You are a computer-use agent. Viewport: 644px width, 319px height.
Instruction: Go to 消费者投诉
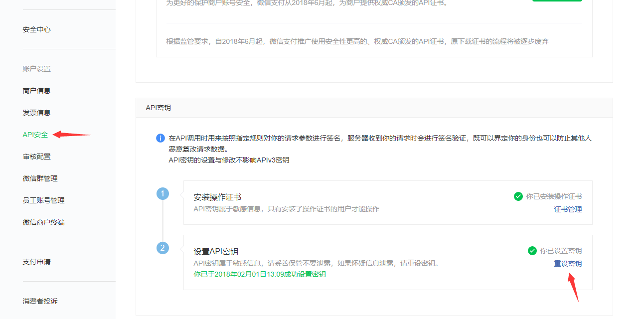pyautogui.click(x=40, y=301)
